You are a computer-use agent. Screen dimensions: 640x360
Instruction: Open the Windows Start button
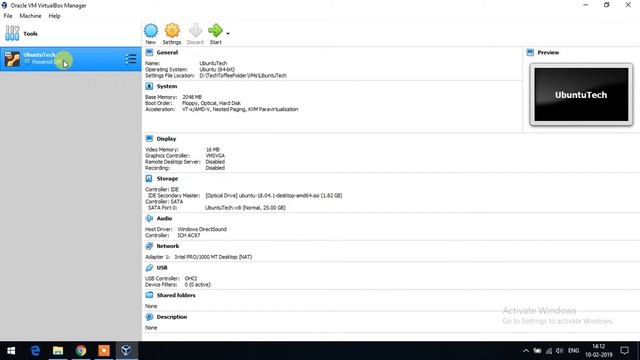pyautogui.click(x=11, y=351)
